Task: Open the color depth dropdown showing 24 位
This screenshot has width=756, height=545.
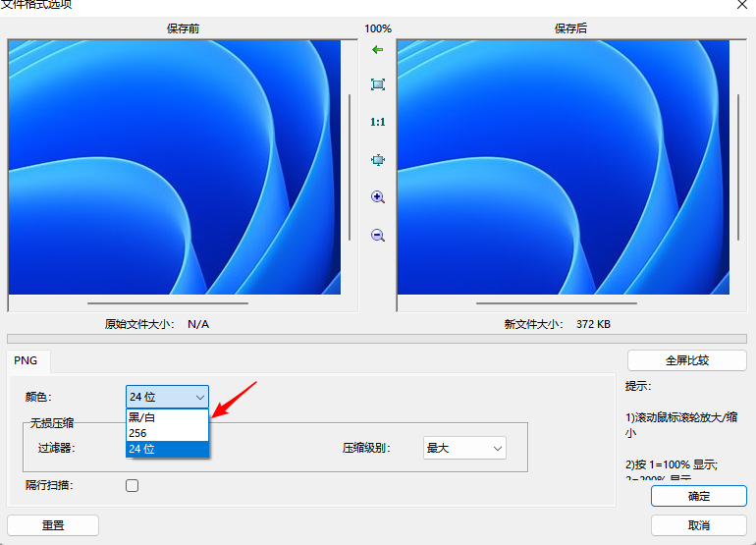Action: (x=167, y=397)
